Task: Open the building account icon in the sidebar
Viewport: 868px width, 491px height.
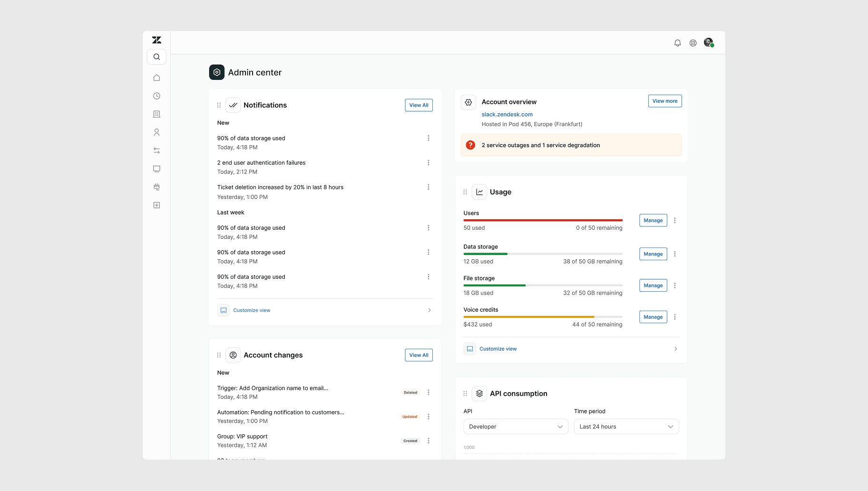Action: 156,114
